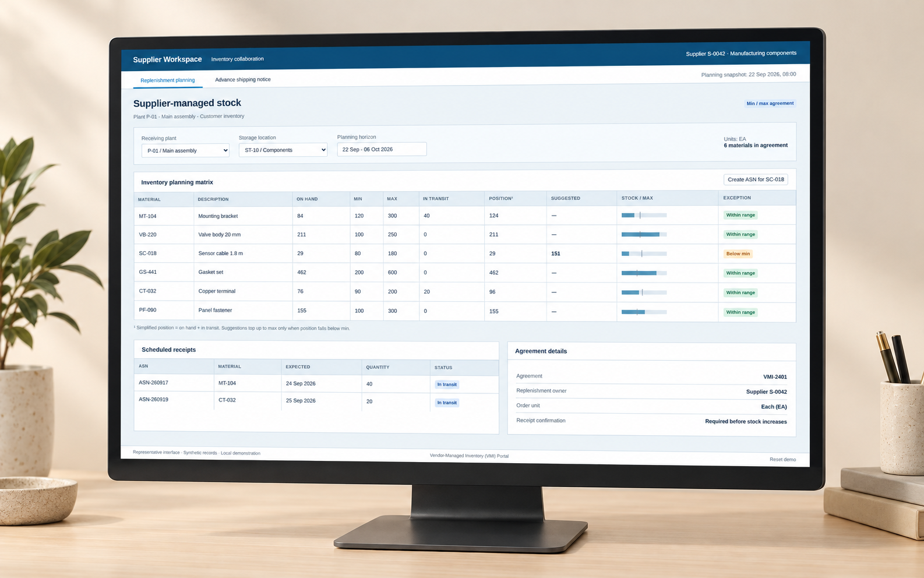Click the Gasket set description

coord(210,272)
